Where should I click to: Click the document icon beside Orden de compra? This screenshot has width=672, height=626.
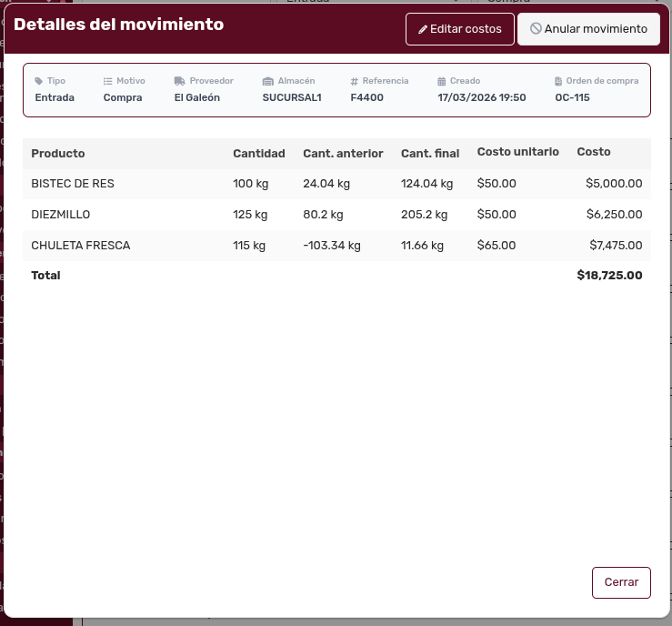(558, 81)
